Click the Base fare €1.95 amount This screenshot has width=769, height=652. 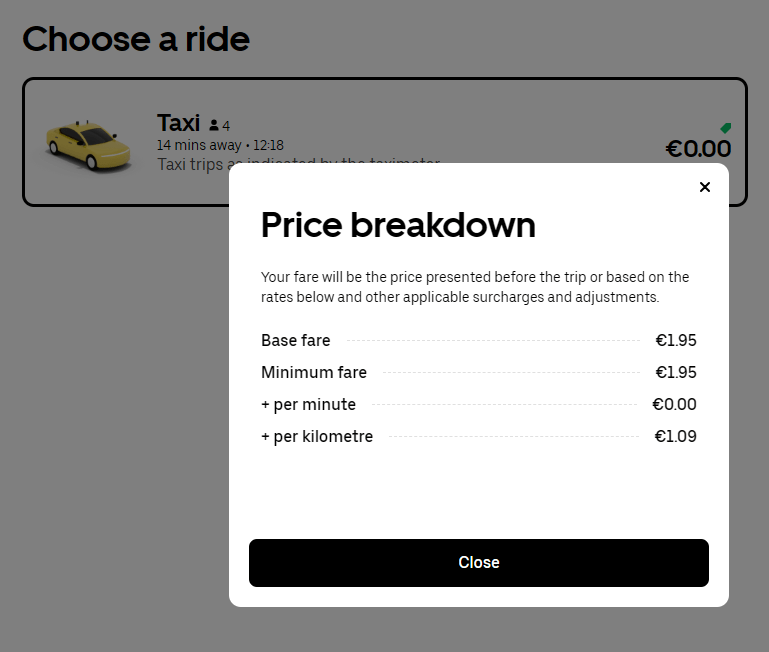[676, 340]
